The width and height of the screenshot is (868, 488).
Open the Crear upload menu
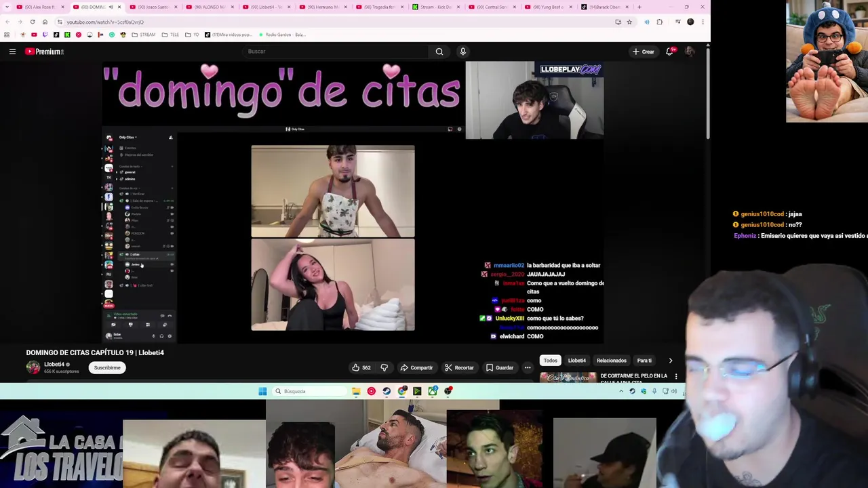point(643,52)
